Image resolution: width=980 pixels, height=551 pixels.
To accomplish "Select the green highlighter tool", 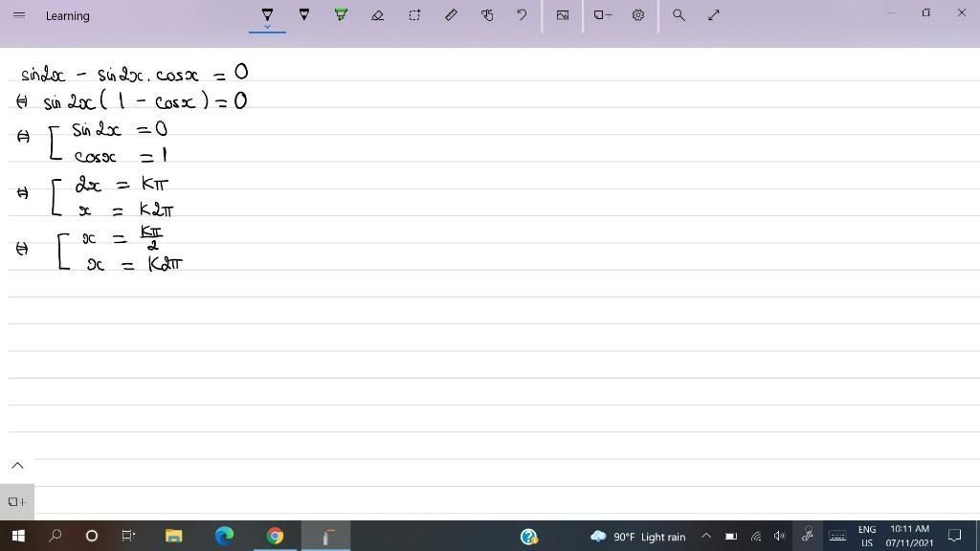I will (x=341, y=14).
